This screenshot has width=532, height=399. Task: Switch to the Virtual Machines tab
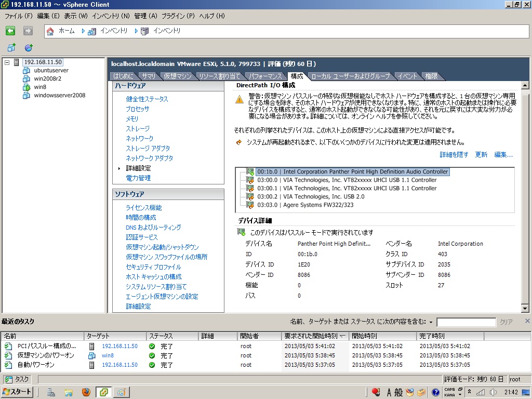177,76
